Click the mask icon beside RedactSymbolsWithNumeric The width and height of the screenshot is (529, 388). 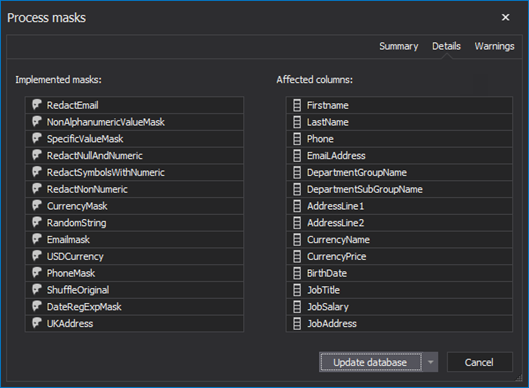(x=37, y=172)
